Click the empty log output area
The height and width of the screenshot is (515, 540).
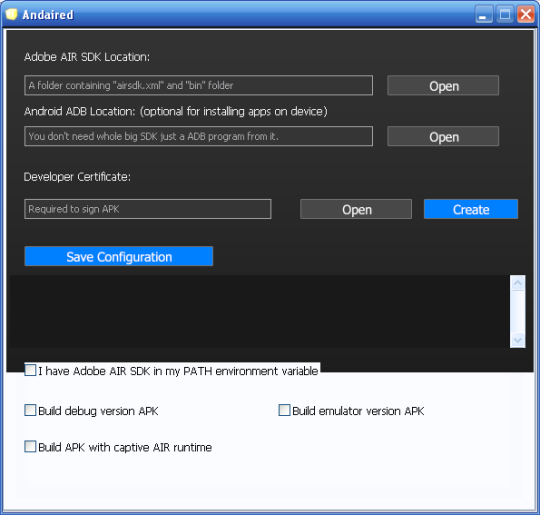260,311
